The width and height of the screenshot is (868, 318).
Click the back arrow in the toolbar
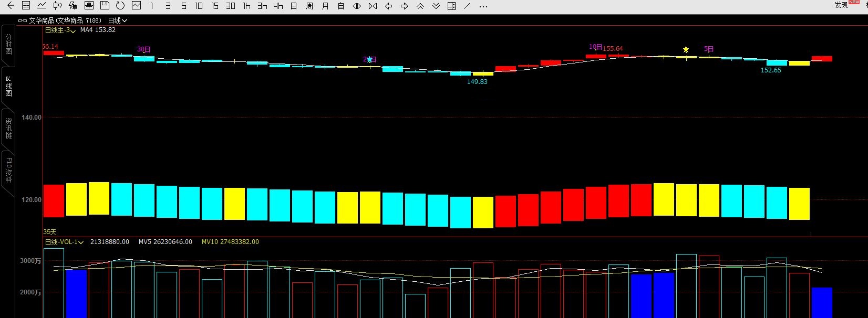click(x=11, y=6)
